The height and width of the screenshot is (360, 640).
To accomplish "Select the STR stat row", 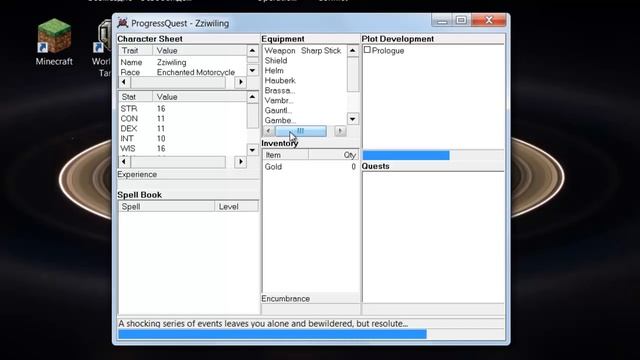I will pyautogui.click(x=183, y=109).
